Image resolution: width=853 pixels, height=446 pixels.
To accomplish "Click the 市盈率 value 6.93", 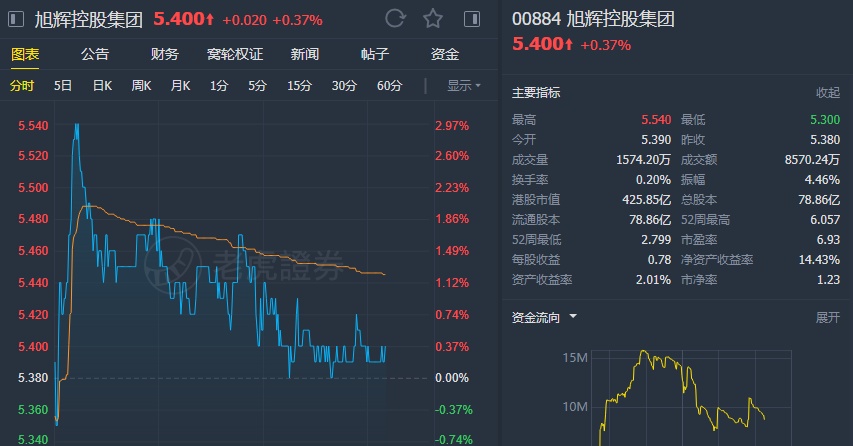I will click(x=829, y=240).
